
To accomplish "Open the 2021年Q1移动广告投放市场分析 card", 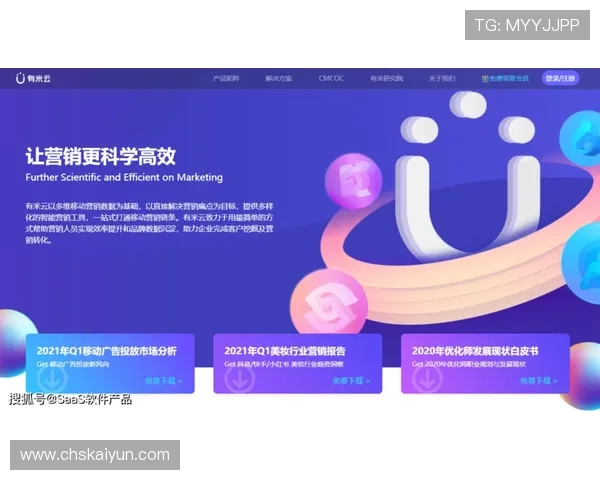I will tap(110, 363).
